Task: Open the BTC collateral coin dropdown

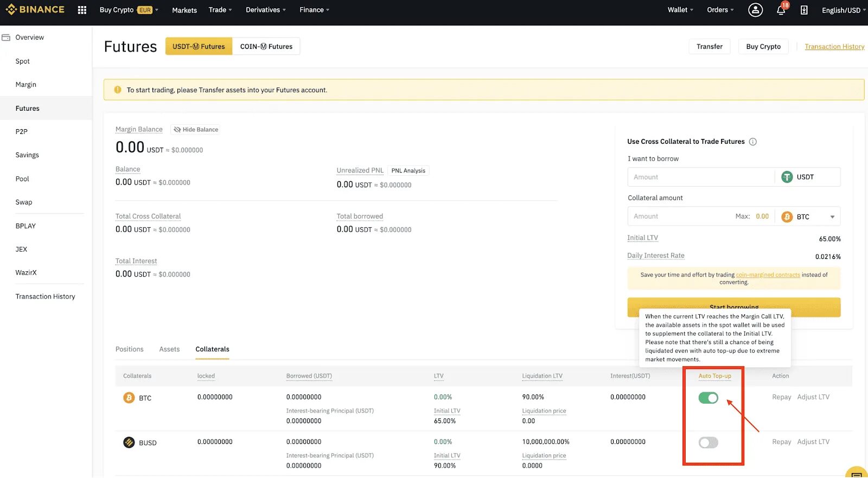Action: click(832, 217)
